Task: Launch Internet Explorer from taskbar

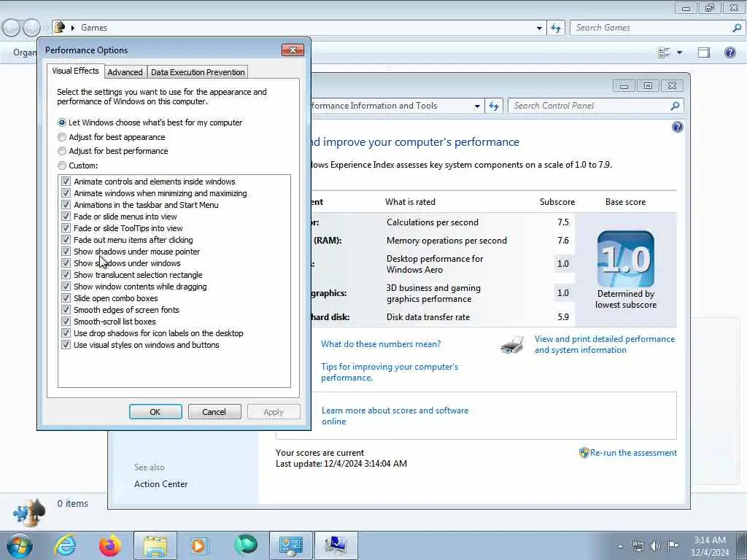Action: pos(65,545)
